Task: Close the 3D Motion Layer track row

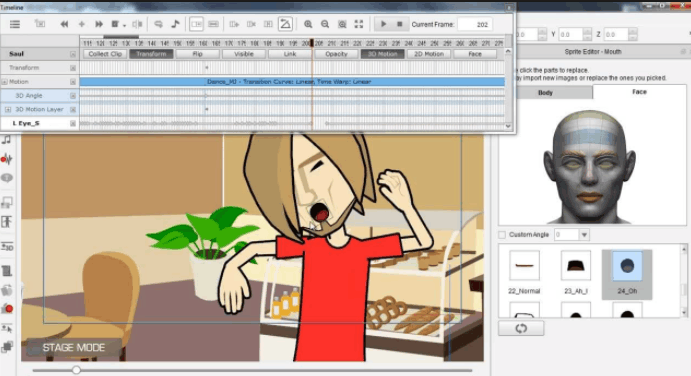Action: [73, 109]
